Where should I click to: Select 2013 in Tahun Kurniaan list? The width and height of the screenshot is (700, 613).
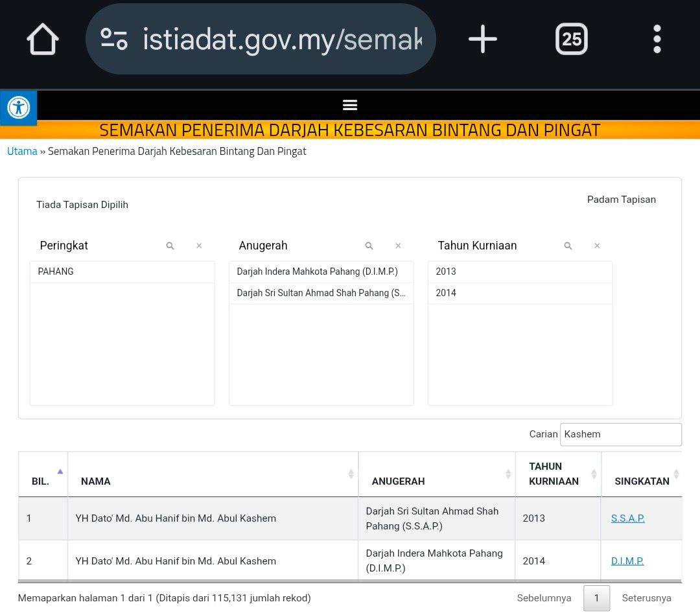(x=519, y=272)
